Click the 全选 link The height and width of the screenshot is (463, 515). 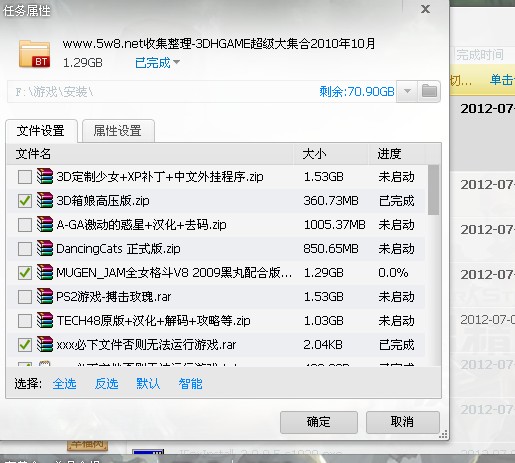coord(64,384)
